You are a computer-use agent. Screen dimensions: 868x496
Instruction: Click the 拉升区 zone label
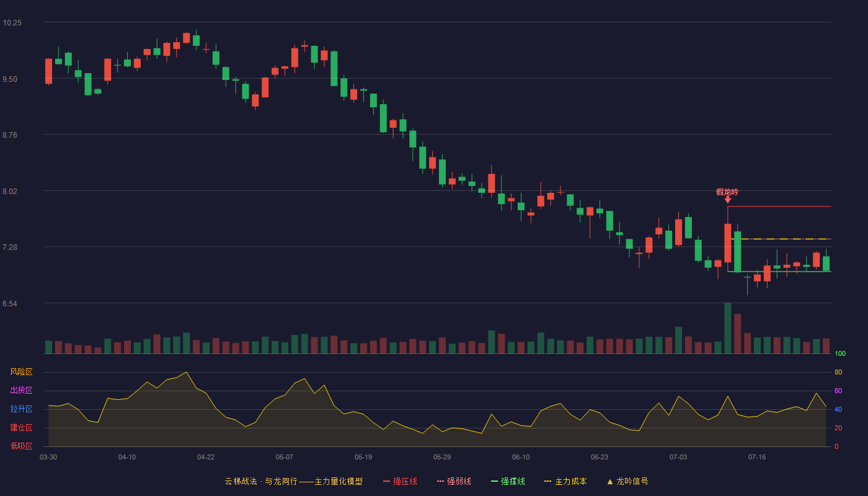21,409
